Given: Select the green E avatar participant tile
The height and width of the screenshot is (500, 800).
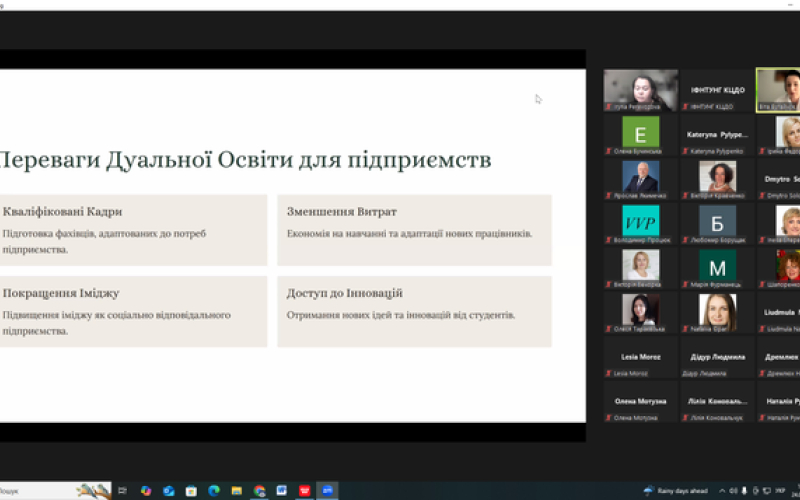Looking at the screenshot, I should pos(641,135).
